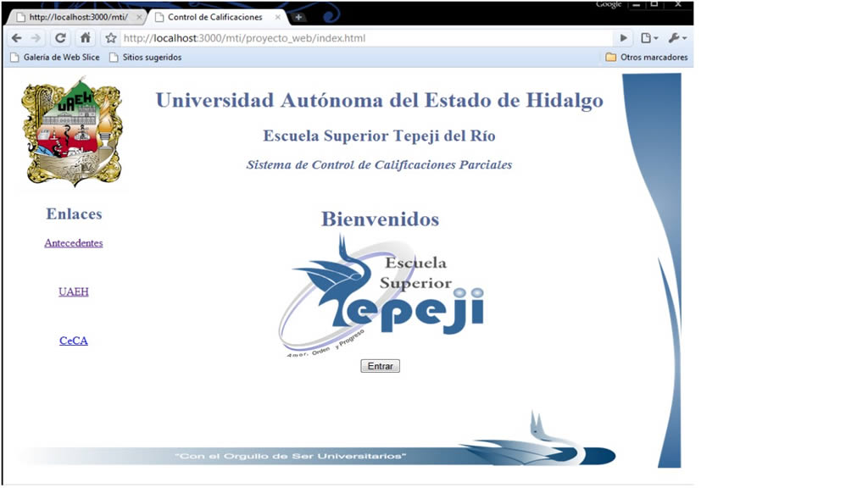
Task: Follow the Antecedentes link
Action: click(74, 243)
